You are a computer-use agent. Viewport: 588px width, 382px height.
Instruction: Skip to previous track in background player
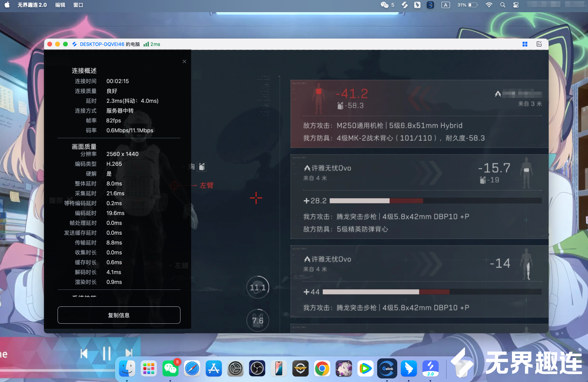point(84,353)
